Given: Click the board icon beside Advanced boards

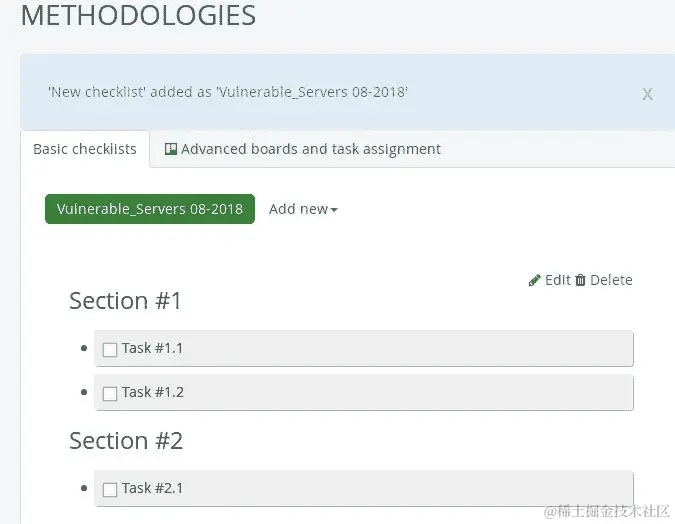Looking at the screenshot, I should (171, 149).
